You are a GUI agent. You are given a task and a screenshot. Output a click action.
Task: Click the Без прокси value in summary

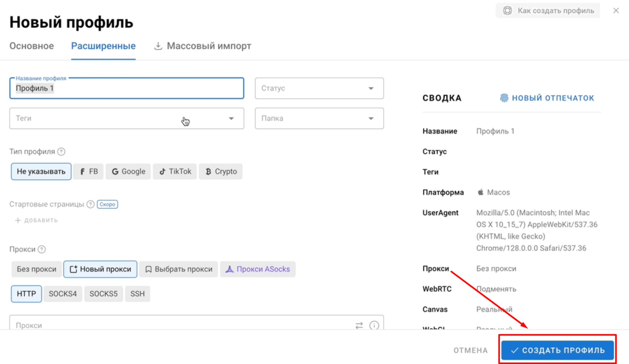click(x=496, y=269)
